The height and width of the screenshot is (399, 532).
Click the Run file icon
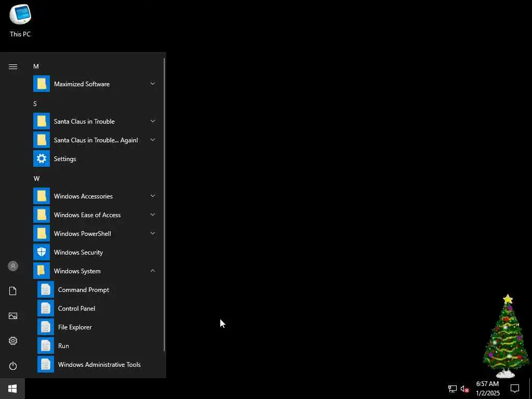pyautogui.click(x=46, y=345)
